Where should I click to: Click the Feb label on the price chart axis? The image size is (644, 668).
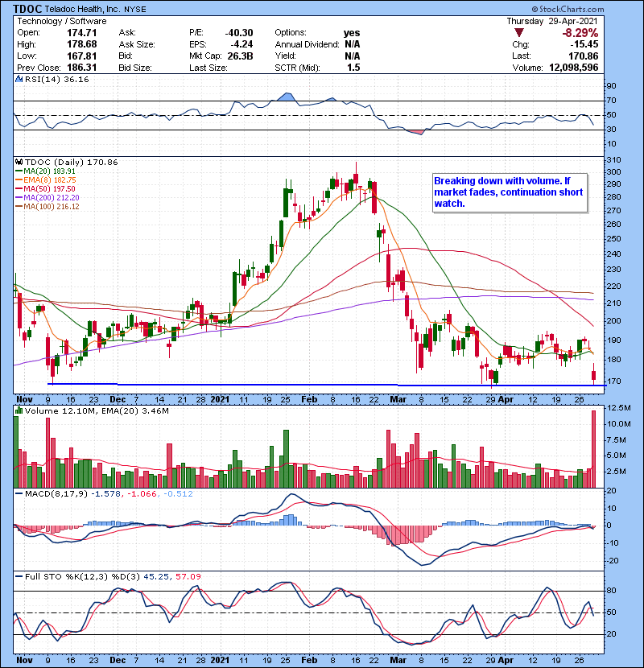click(309, 400)
